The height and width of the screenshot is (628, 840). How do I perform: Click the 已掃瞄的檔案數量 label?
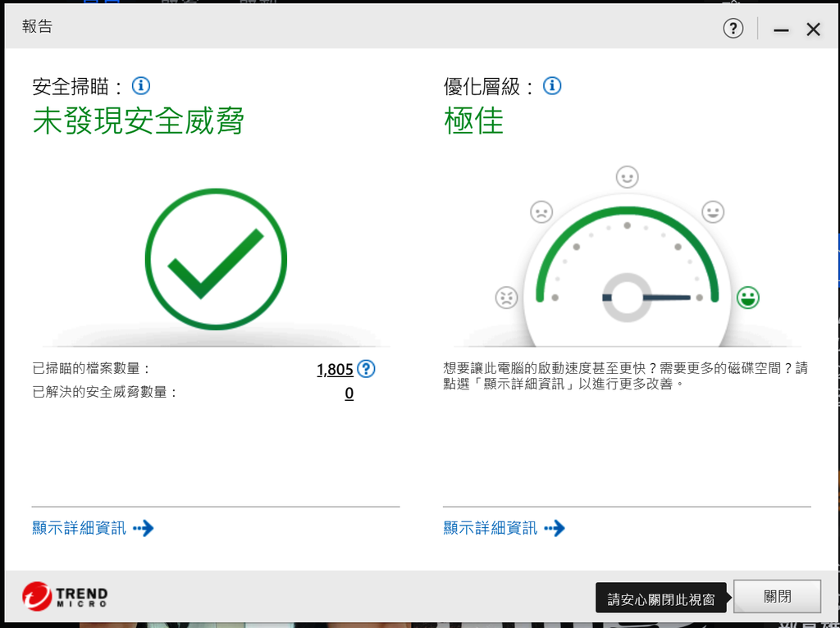(x=92, y=368)
